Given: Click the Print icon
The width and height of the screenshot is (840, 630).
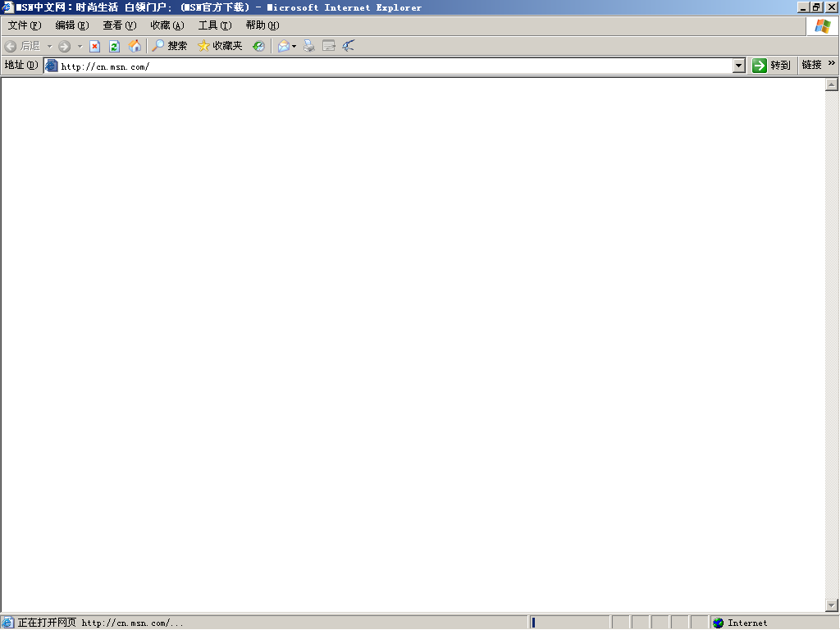Looking at the screenshot, I should (309, 46).
